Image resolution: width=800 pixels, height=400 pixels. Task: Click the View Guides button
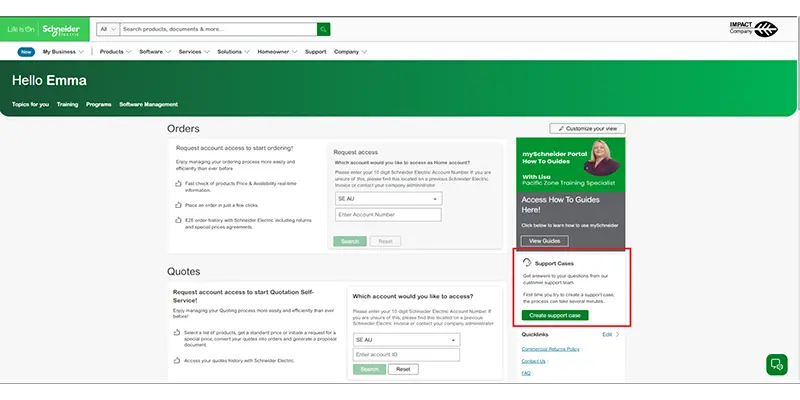544,241
